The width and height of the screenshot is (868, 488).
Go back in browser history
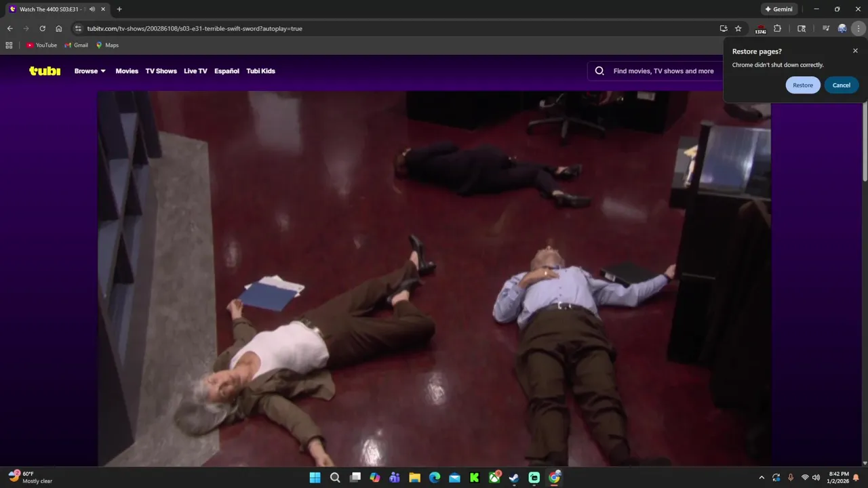pos(9,28)
